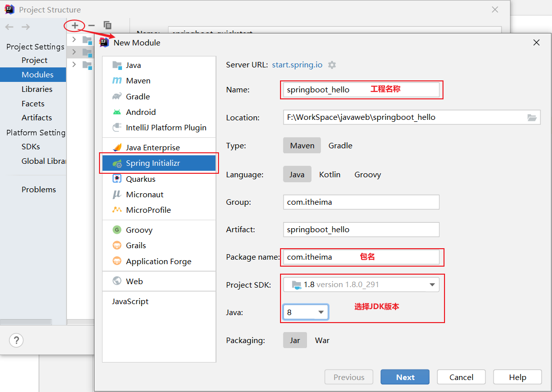
Task: Choose JavaScript module type
Action: tap(130, 301)
